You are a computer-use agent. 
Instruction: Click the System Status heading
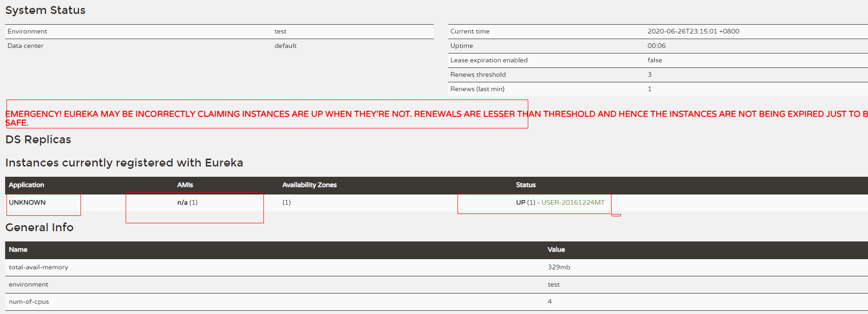(45, 10)
